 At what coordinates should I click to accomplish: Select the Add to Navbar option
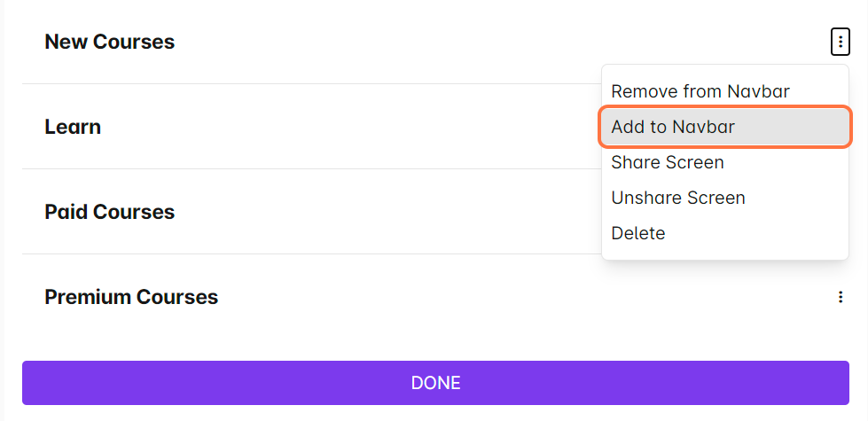coord(673,127)
